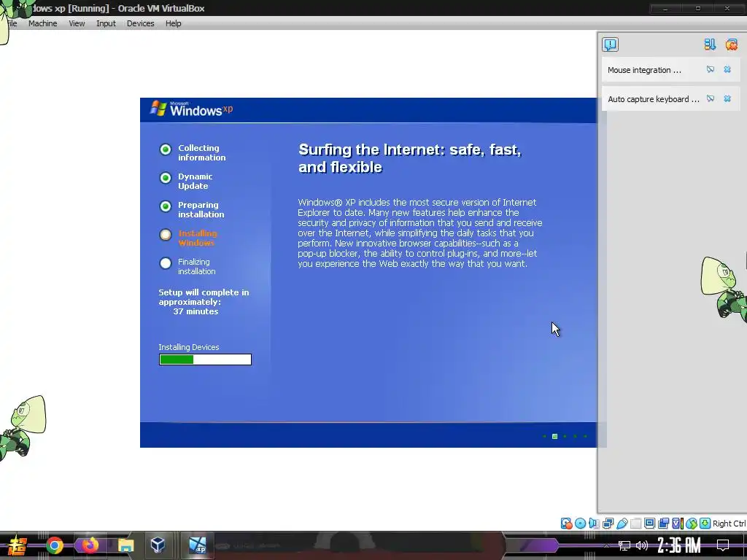Open the View menu
This screenshot has width=747, height=560.
77,23
